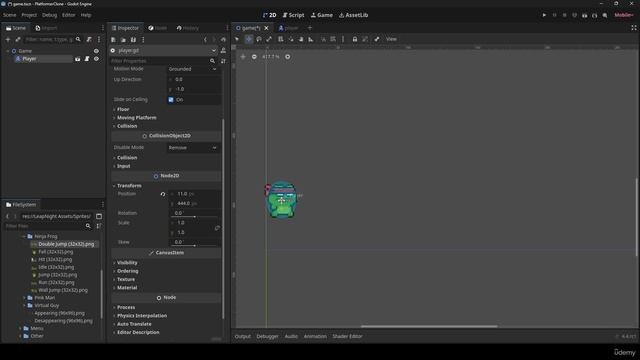This screenshot has height=360, width=640.
Task: Run the project with the play button
Action: pyautogui.click(x=544, y=15)
